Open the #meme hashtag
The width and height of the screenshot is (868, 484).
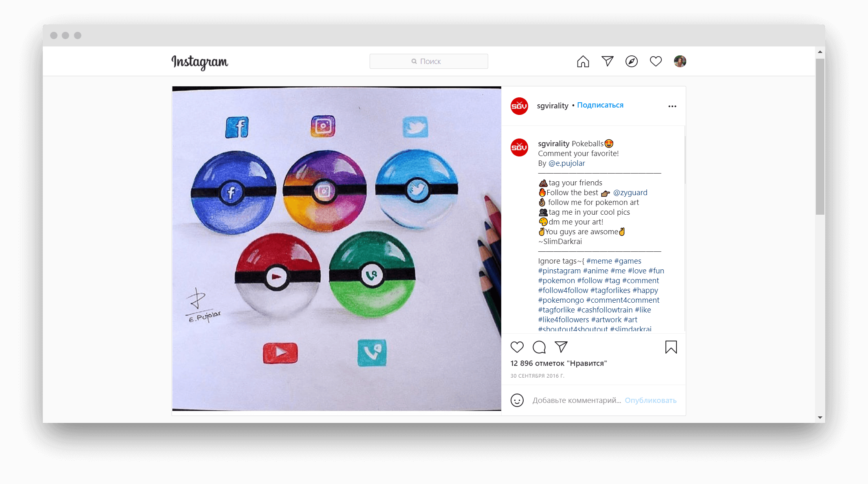click(x=599, y=261)
